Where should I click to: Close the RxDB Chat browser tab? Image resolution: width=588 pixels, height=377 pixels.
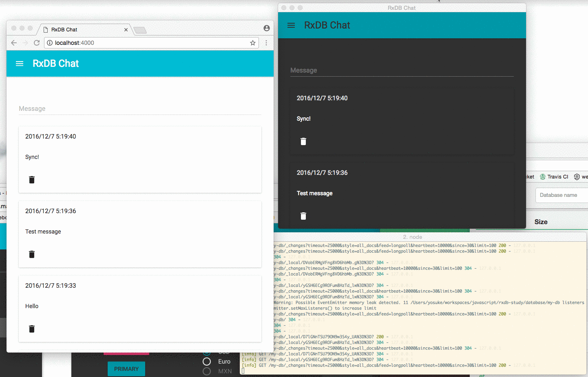point(126,30)
